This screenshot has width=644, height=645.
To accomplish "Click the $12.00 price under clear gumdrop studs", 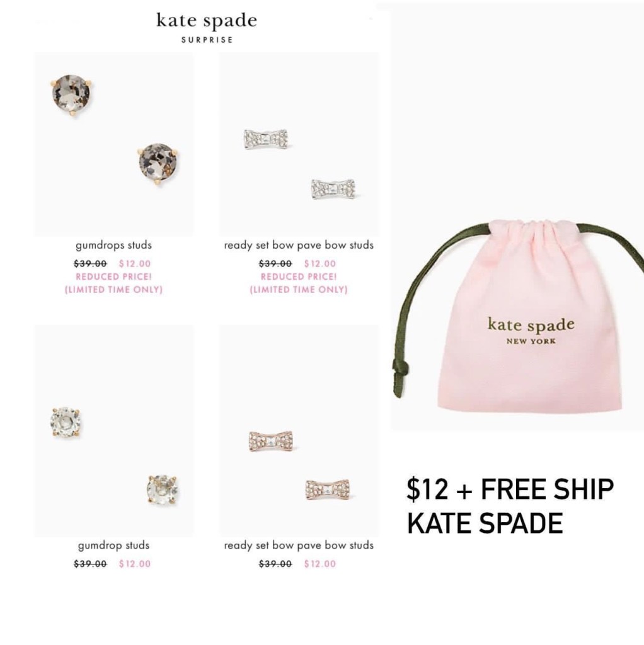I will click(x=135, y=564).
